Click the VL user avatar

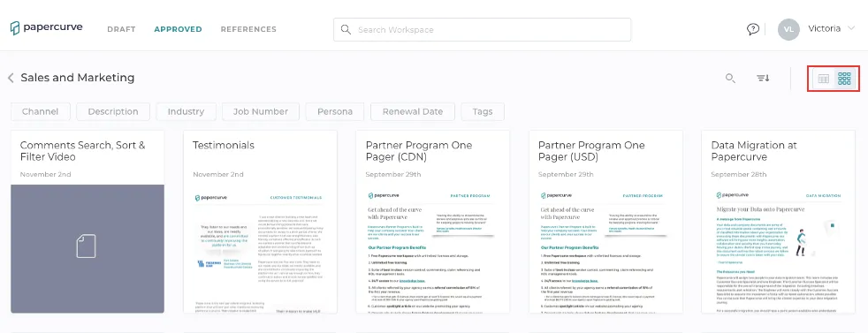coord(788,29)
